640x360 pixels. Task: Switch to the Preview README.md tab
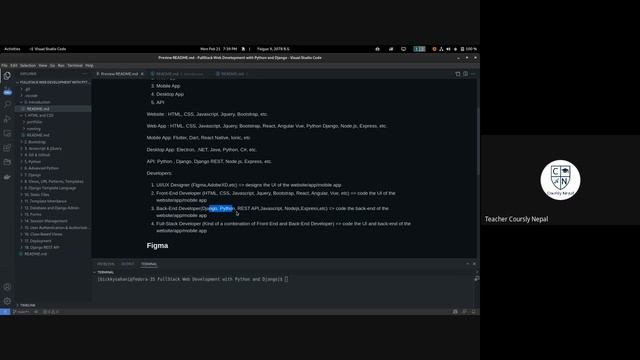coord(119,74)
